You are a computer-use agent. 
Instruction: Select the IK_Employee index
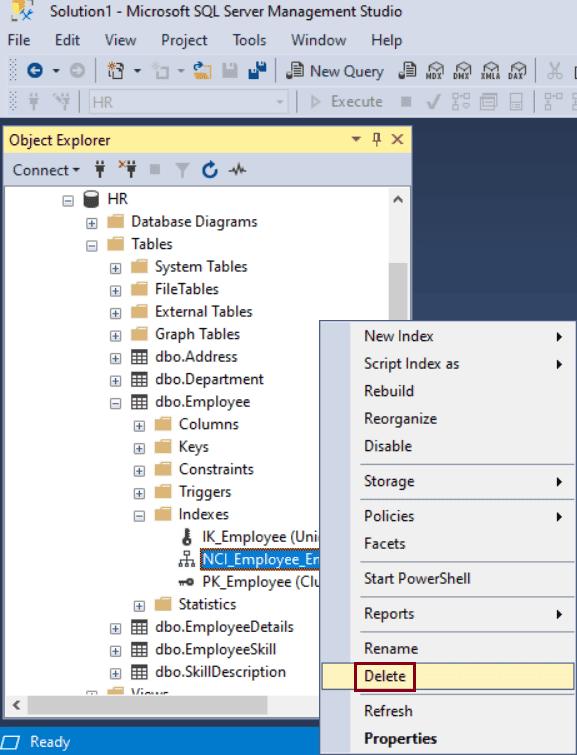point(260,537)
